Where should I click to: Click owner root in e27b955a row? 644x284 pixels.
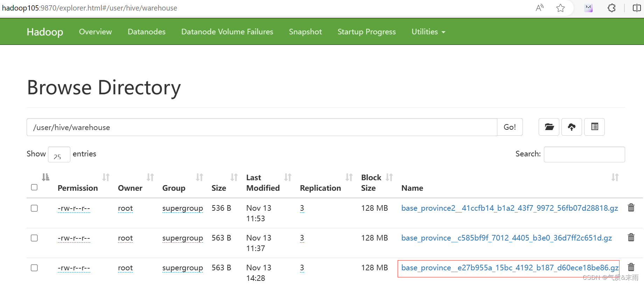point(125,268)
